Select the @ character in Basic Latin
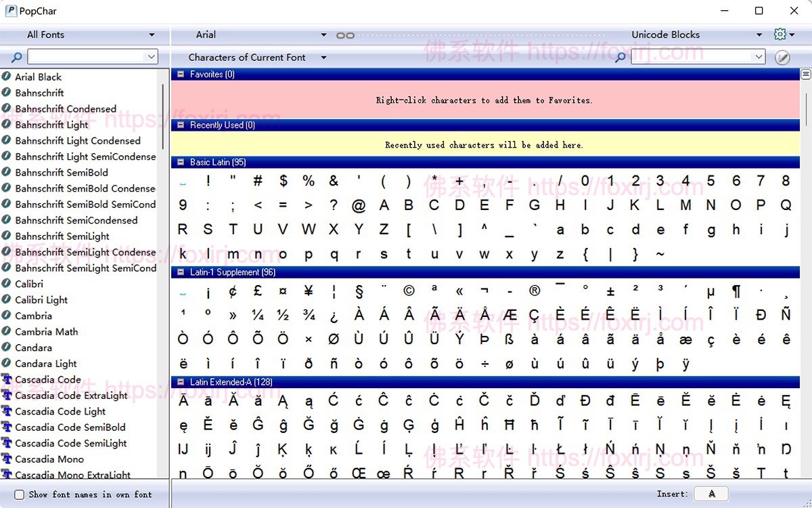The height and width of the screenshot is (508, 812). pyautogui.click(x=359, y=205)
